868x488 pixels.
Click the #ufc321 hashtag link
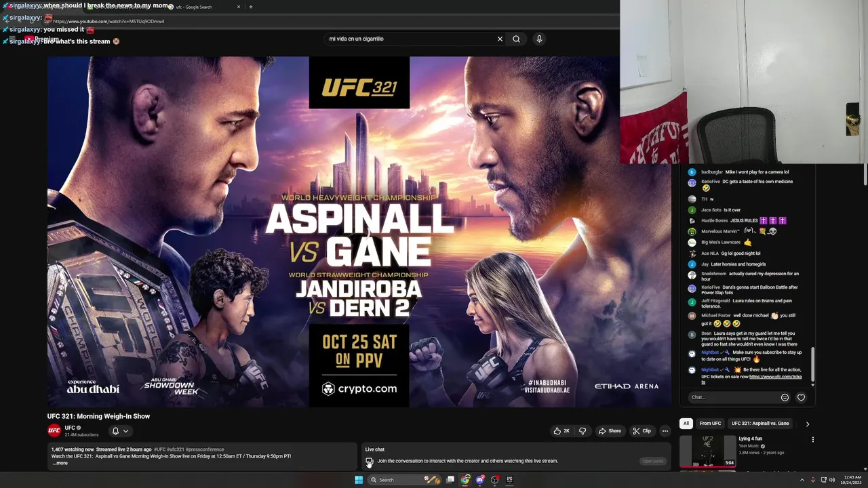(175, 449)
